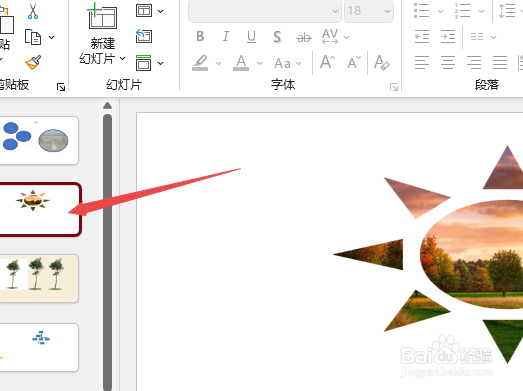The width and height of the screenshot is (523, 391).
Task: Center align text
Action: pos(448,62)
